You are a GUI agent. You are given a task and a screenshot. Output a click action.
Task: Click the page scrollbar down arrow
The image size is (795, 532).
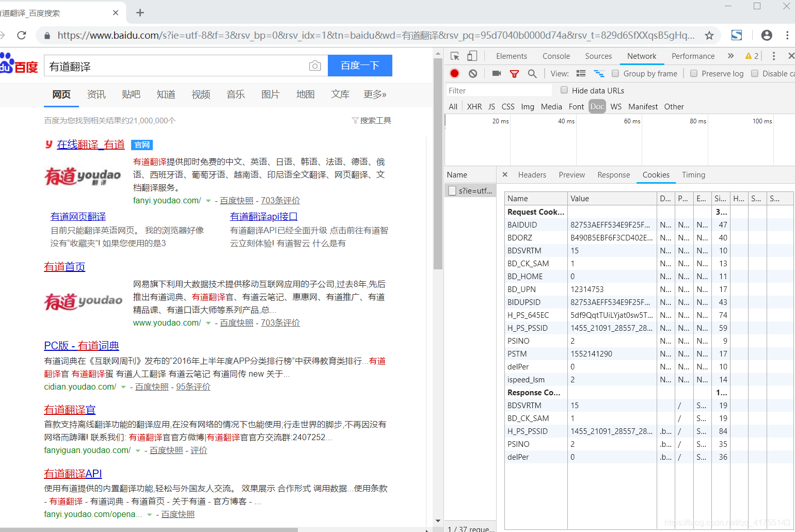tap(438, 521)
